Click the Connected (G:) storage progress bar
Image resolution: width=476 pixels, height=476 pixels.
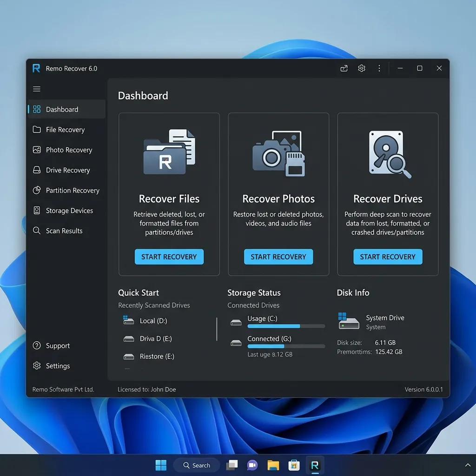click(286, 346)
